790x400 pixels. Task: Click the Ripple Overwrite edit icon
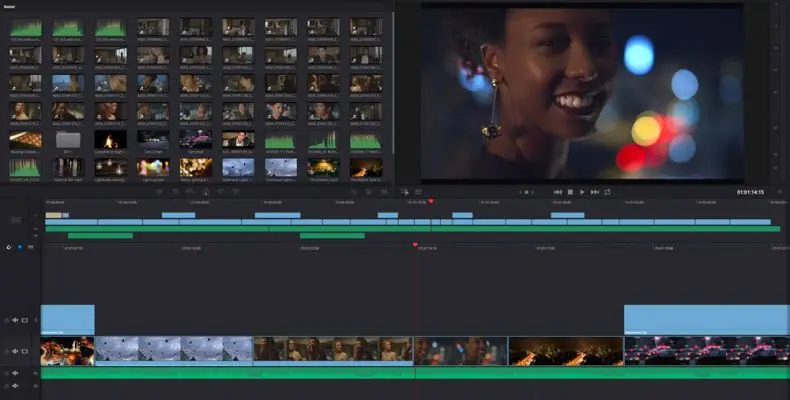(x=190, y=192)
